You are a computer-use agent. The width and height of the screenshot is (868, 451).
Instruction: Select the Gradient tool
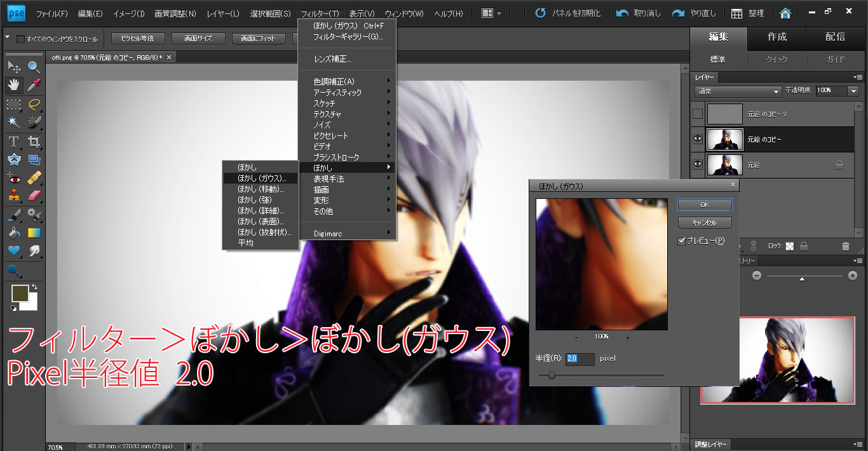point(34,233)
